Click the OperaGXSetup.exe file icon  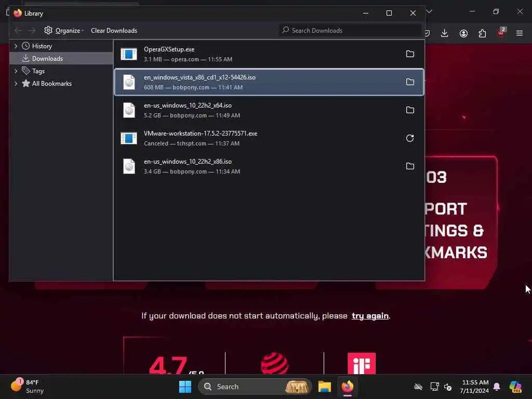pos(129,54)
